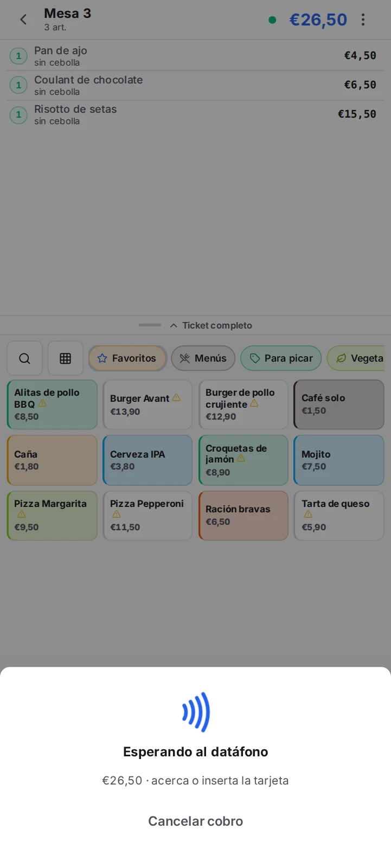The height and width of the screenshot is (868, 391).
Task: Open the grid view icon button
Action: coord(66,358)
